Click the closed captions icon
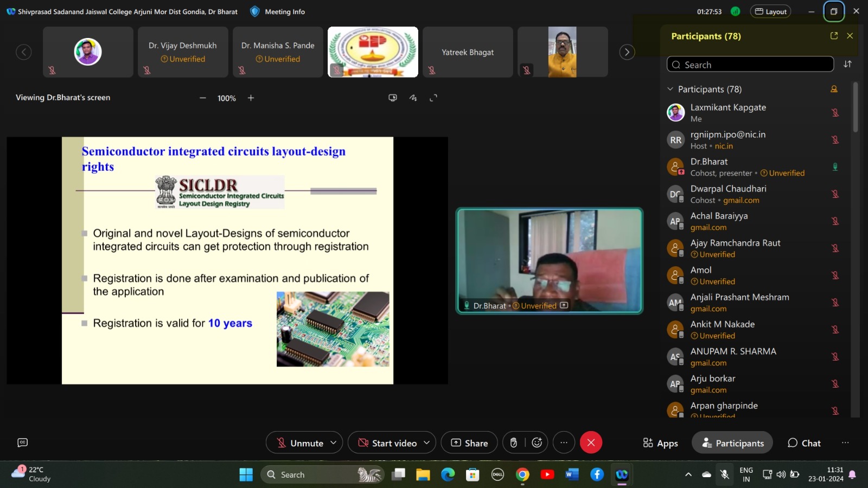This screenshot has width=868, height=488. coord(22,442)
